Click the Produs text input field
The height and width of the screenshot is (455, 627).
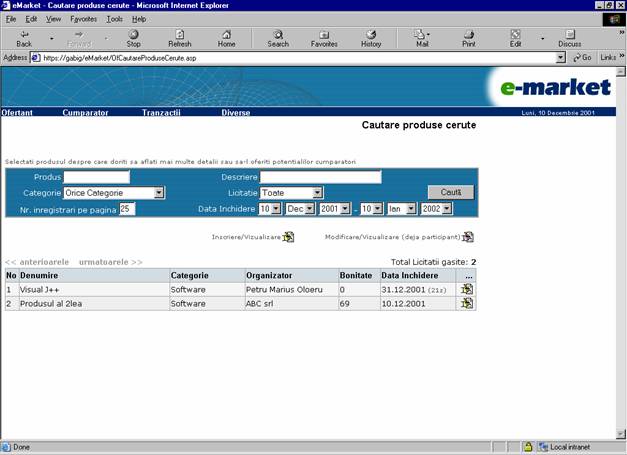click(x=97, y=177)
